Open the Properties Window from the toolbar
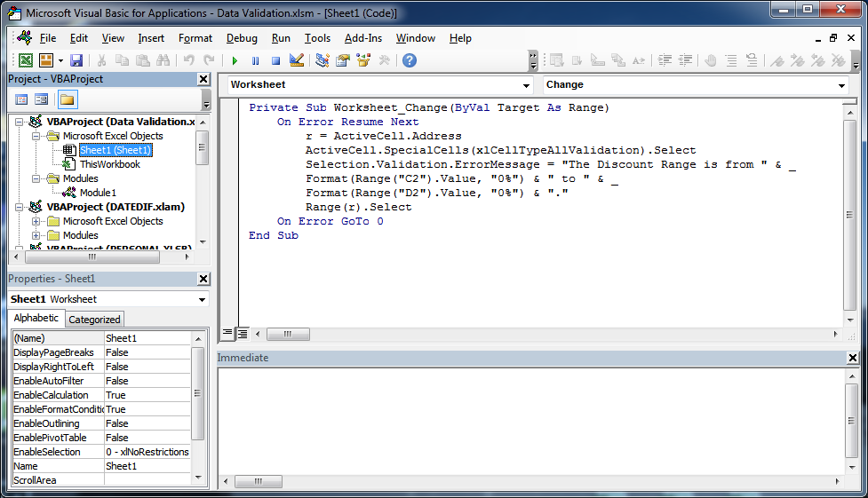 click(343, 60)
